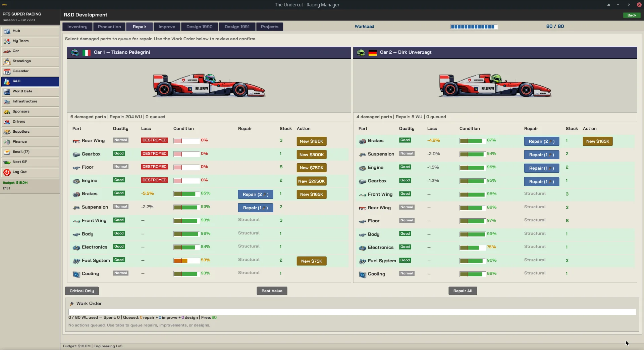Click the My Team sidebar icon
The image size is (644, 350).
[7, 41]
